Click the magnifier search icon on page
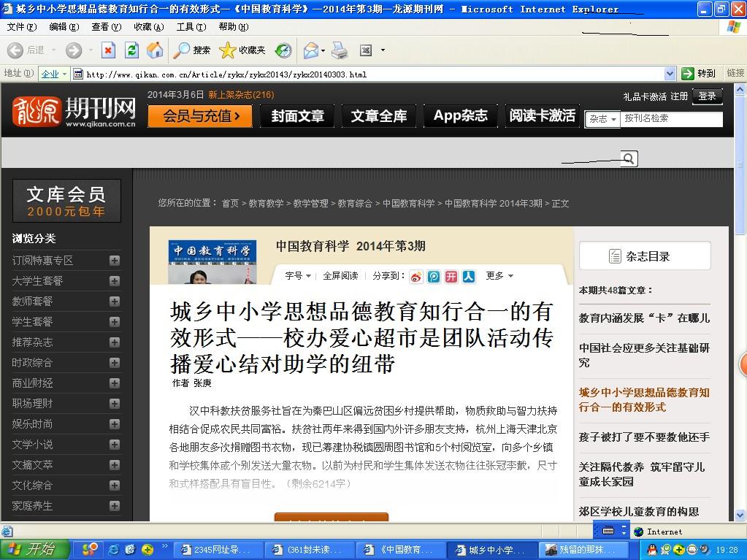This screenshot has height=560, width=747. click(x=628, y=158)
